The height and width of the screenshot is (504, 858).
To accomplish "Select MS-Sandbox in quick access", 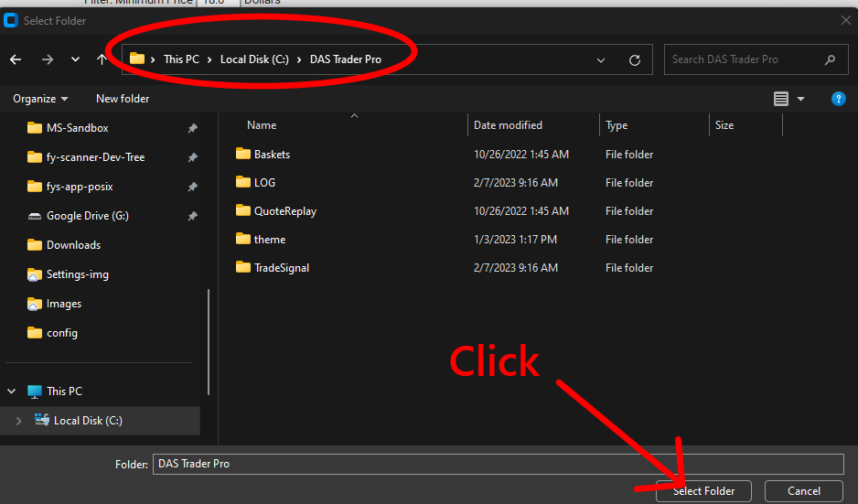I will (77, 128).
